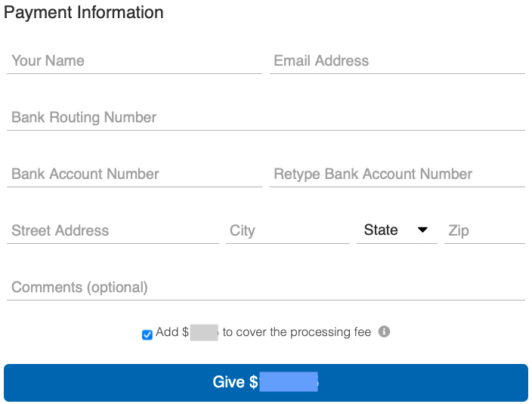The height and width of the screenshot is (404, 532).
Task: Click the gray redacted fee amount
Action: click(203, 332)
